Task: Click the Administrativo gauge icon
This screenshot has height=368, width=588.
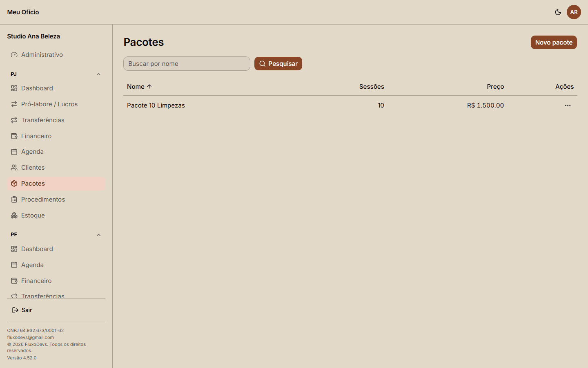Action: coord(14,55)
